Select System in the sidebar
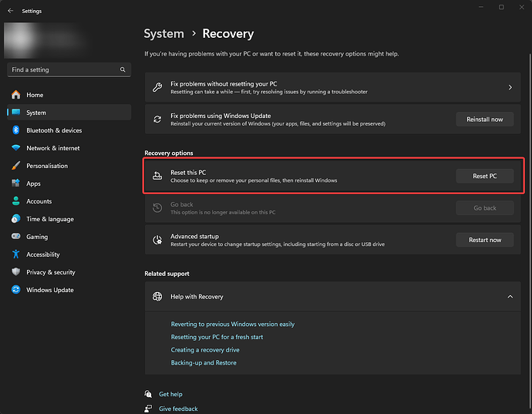The width and height of the screenshot is (532, 414). pos(69,113)
